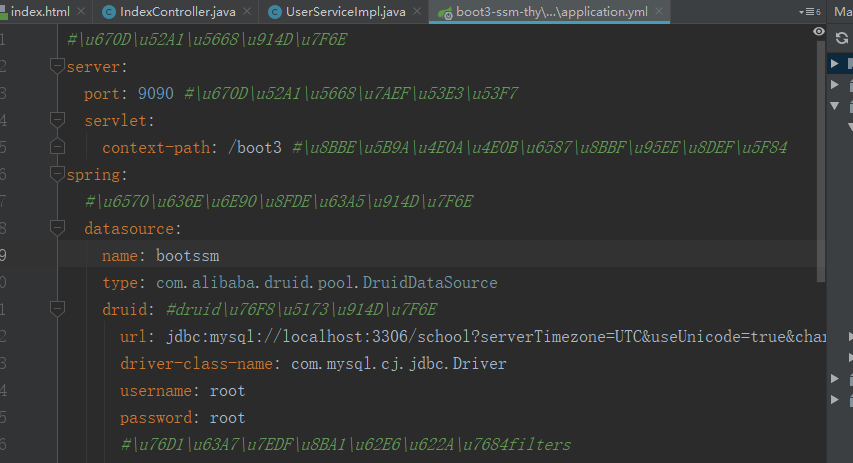The width and height of the screenshot is (853, 463).
Task: Click the UserServiceImpl.java class icon
Action: 275,12
